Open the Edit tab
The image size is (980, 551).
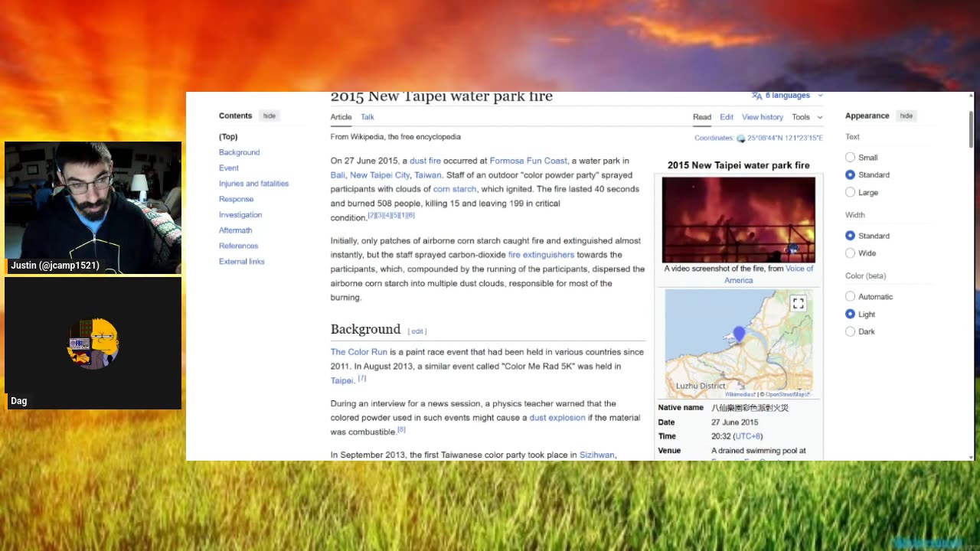(x=727, y=117)
